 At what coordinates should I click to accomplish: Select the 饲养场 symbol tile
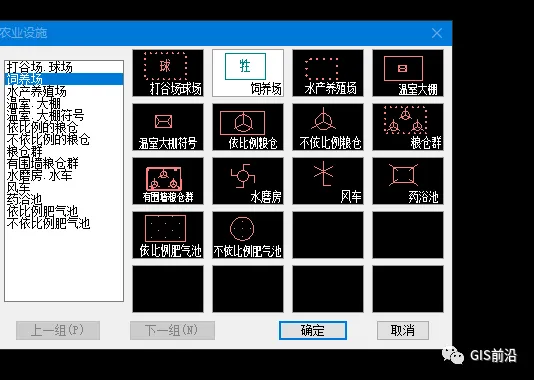[248, 73]
